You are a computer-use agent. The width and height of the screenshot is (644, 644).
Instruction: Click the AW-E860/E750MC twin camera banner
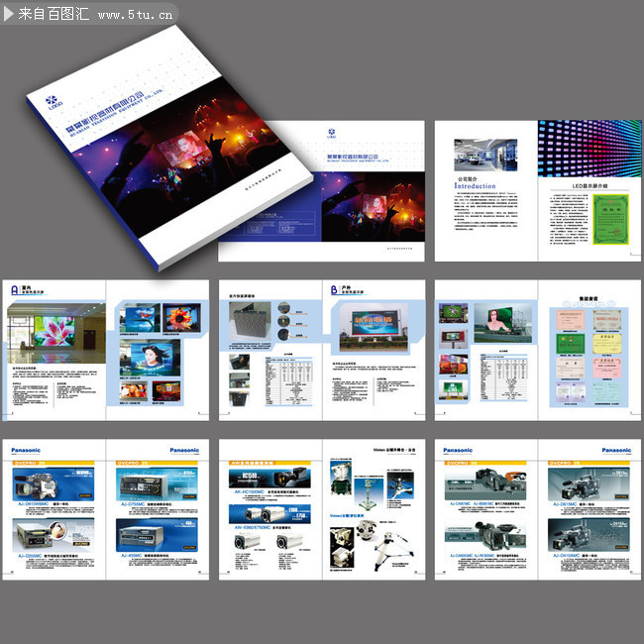coord(269,514)
